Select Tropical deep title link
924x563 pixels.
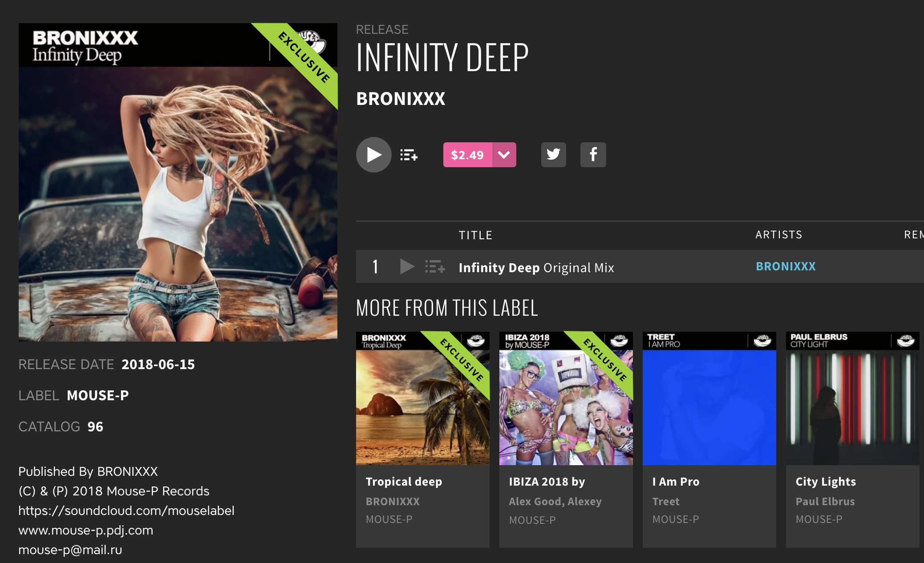point(404,482)
